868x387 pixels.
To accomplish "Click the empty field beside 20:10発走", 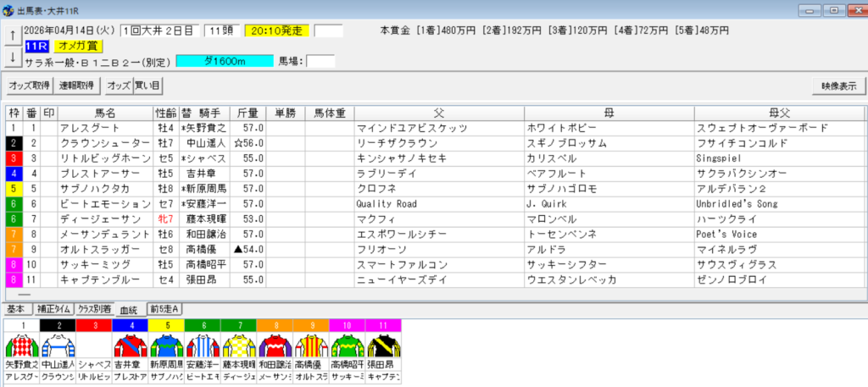I will [x=329, y=31].
